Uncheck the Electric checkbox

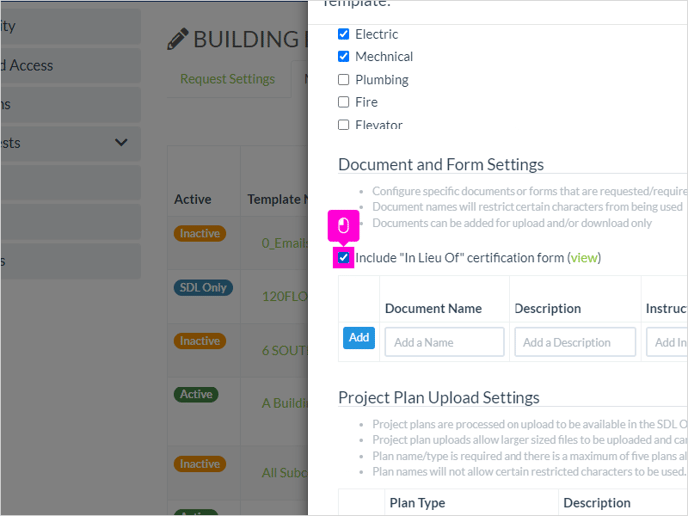tap(344, 34)
